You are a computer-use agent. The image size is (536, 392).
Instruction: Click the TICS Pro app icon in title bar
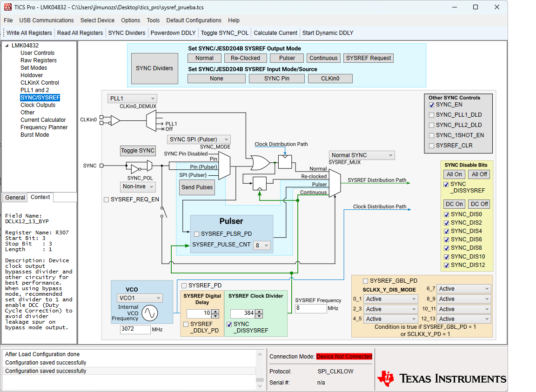[7, 7]
